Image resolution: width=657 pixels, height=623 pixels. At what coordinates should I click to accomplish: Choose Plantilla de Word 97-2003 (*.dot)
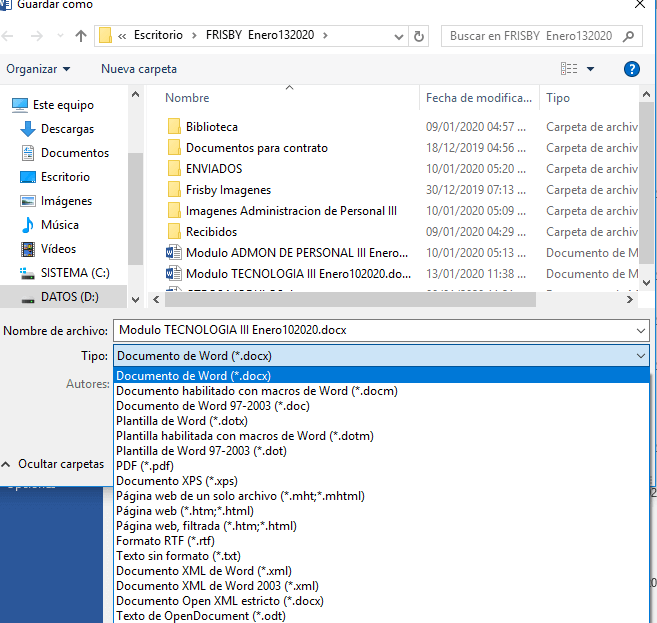coord(381,451)
